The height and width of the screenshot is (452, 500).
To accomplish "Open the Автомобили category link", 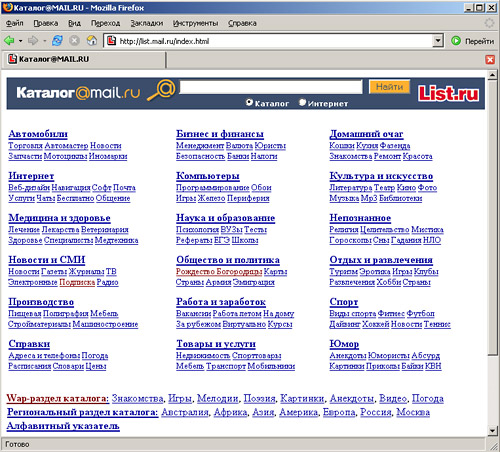I will pyautogui.click(x=38, y=134).
